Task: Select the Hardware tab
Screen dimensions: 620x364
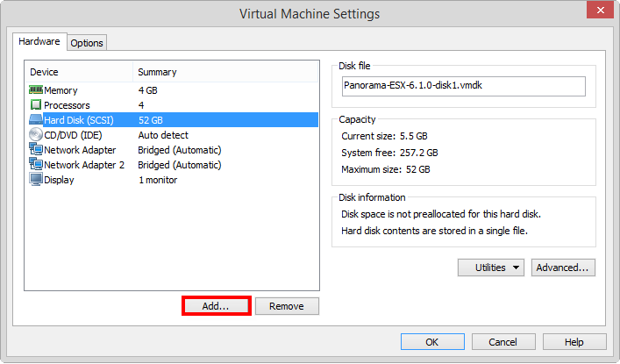Action: click(x=39, y=42)
